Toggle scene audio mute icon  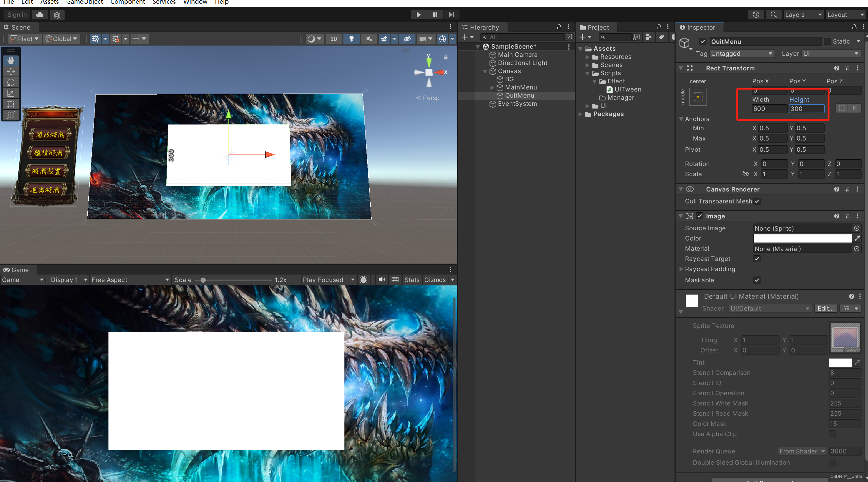tap(369, 39)
